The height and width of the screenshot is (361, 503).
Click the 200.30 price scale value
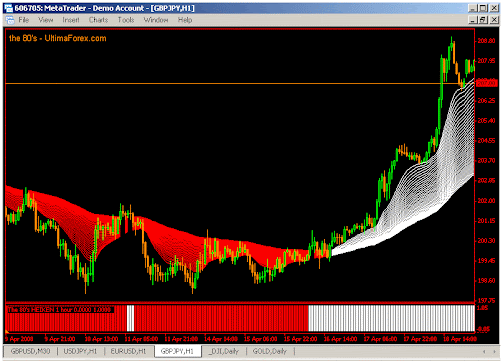click(x=486, y=241)
